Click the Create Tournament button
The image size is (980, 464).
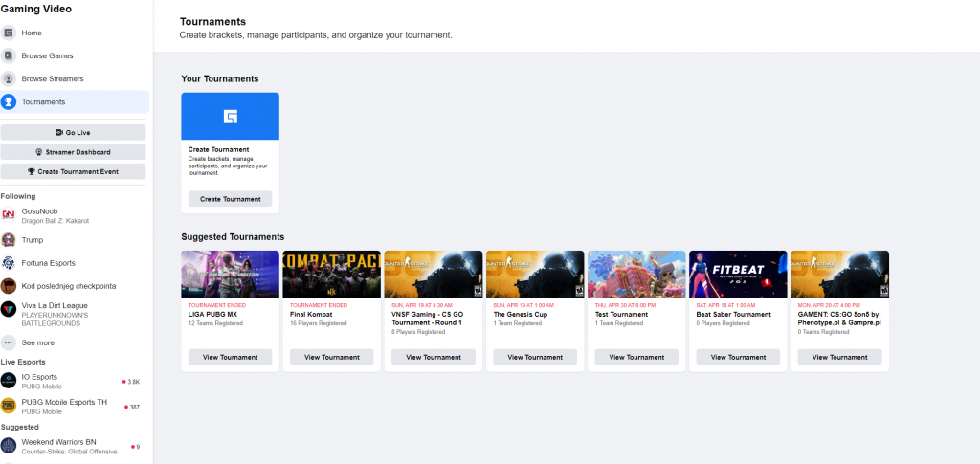click(230, 199)
